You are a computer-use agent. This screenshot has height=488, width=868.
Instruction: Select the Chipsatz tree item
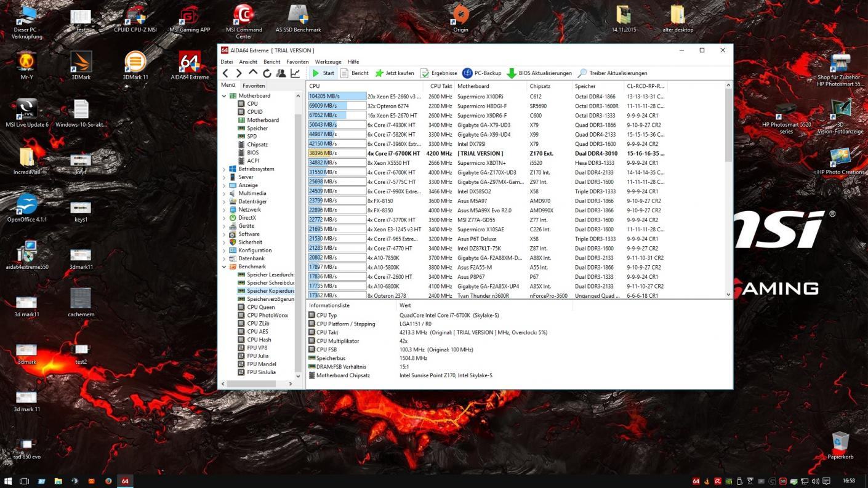click(257, 145)
